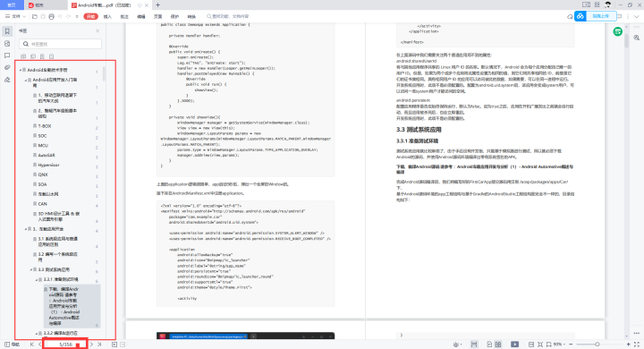Viewport: 644px width, 349px height.
Task: Open the comments panel icon in left sidebar
Action: point(7,55)
